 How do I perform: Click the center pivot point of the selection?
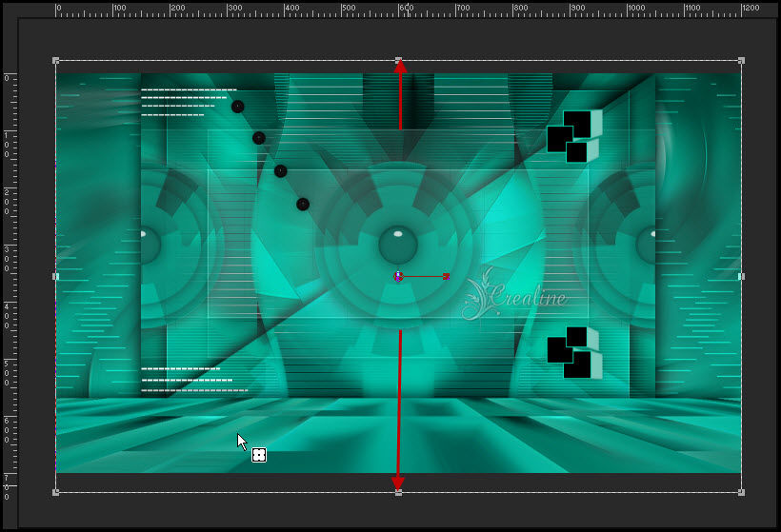click(x=398, y=276)
